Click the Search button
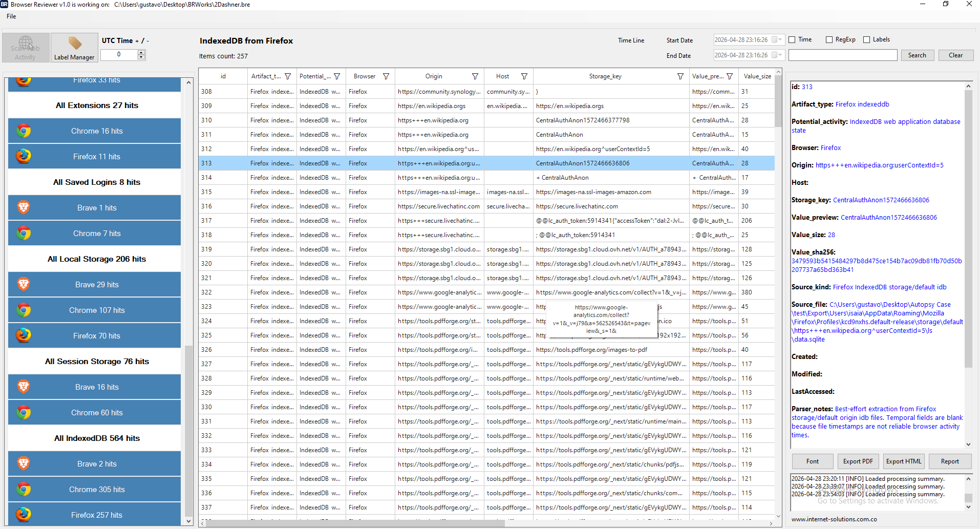Screen dimensions: 980x529 917,55
